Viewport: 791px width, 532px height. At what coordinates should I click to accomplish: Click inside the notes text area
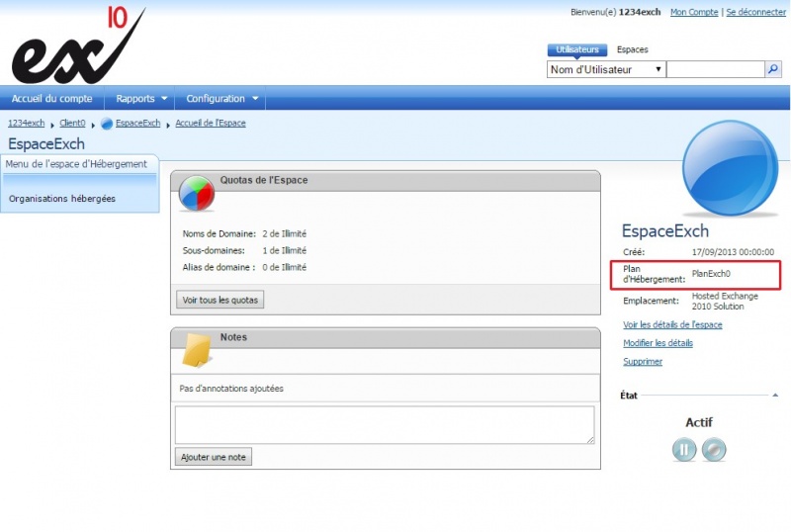pos(384,424)
